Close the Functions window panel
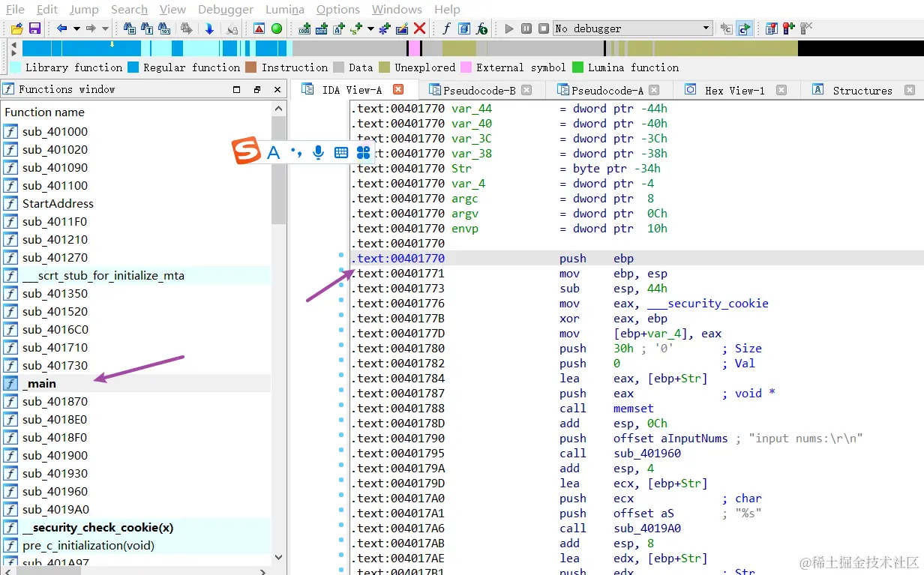The image size is (924, 575). (x=277, y=89)
